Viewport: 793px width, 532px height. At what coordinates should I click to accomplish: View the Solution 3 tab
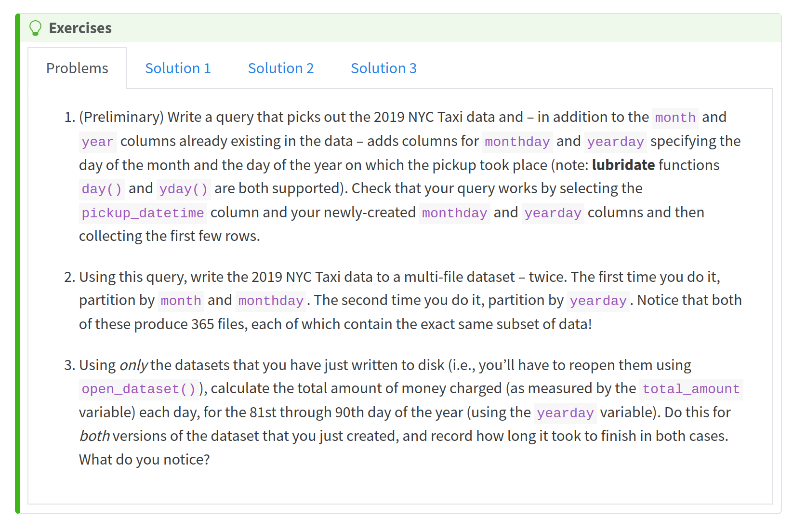pyautogui.click(x=383, y=68)
